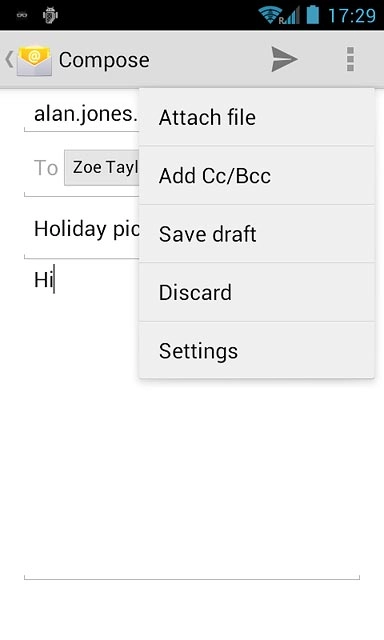Tap the Wi-Fi status icon
The width and height of the screenshot is (384, 640).
click(269, 15)
